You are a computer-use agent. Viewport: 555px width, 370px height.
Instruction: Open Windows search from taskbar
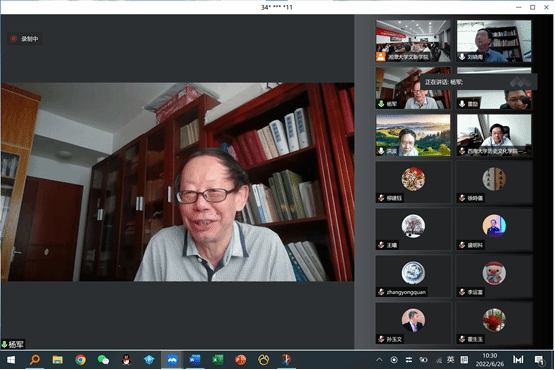pos(35,360)
